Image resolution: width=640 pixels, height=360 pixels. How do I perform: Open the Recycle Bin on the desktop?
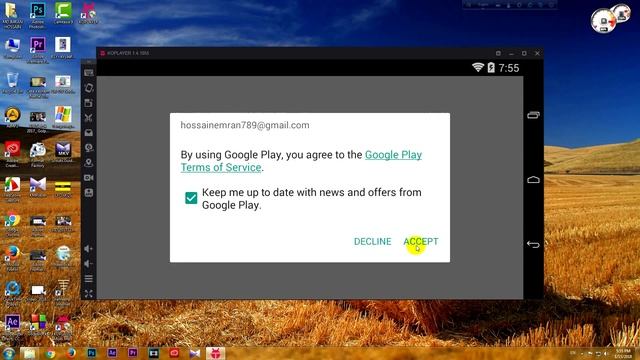[x=12, y=83]
